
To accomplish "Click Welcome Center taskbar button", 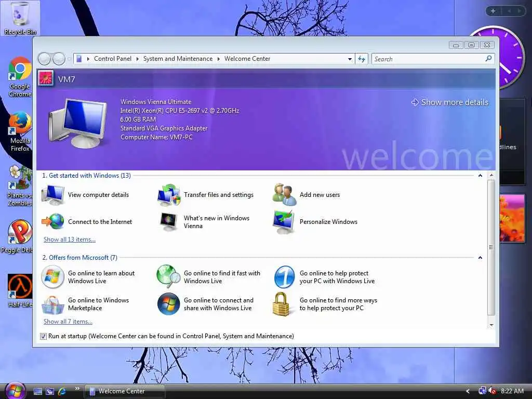I will click(124, 391).
